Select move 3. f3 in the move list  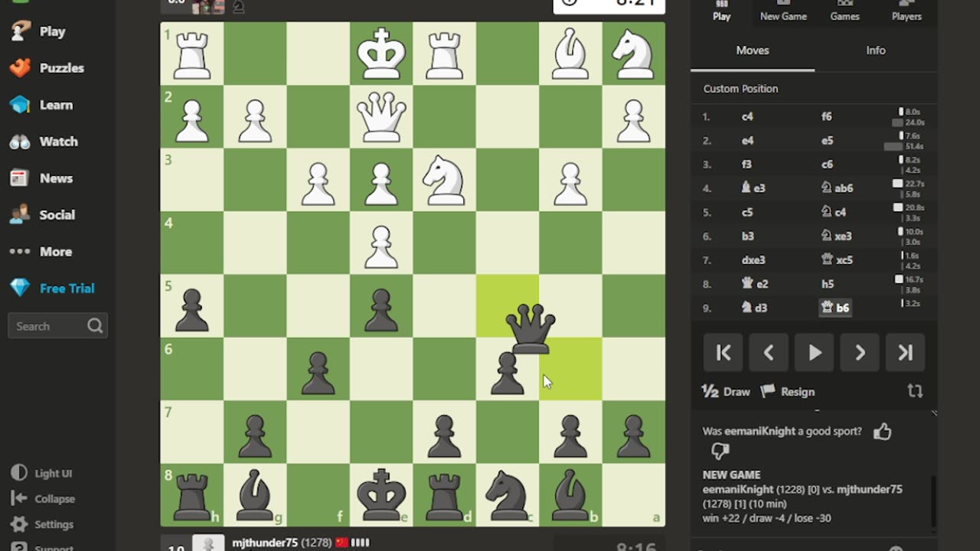pyautogui.click(x=746, y=165)
